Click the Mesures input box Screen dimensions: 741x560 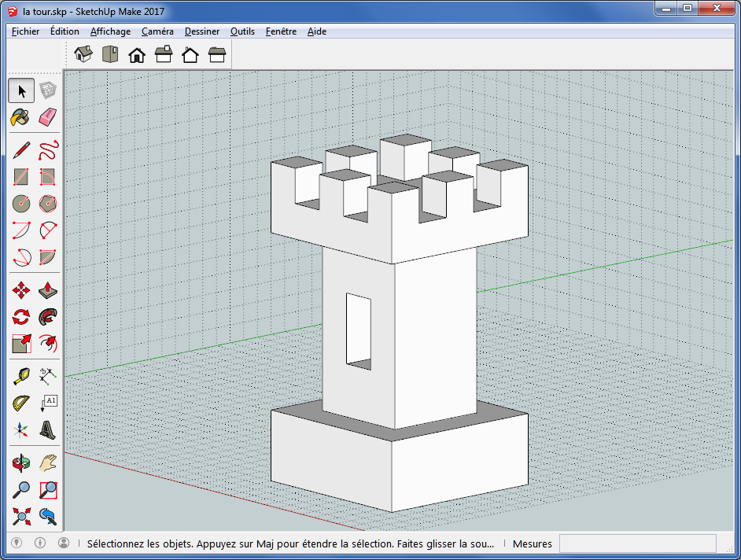click(637, 543)
